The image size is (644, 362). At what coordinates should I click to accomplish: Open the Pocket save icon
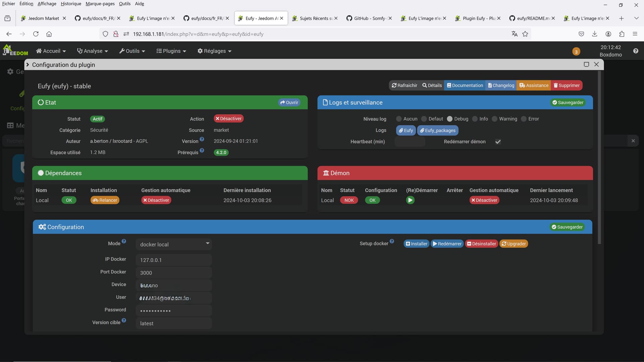pos(581,34)
